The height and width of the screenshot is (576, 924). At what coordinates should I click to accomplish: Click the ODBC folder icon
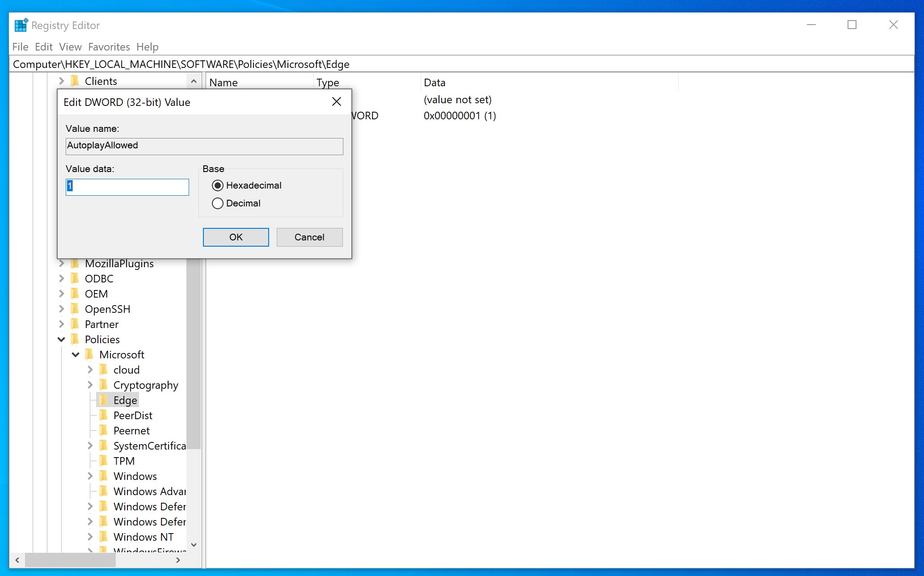(x=75, y=278)
